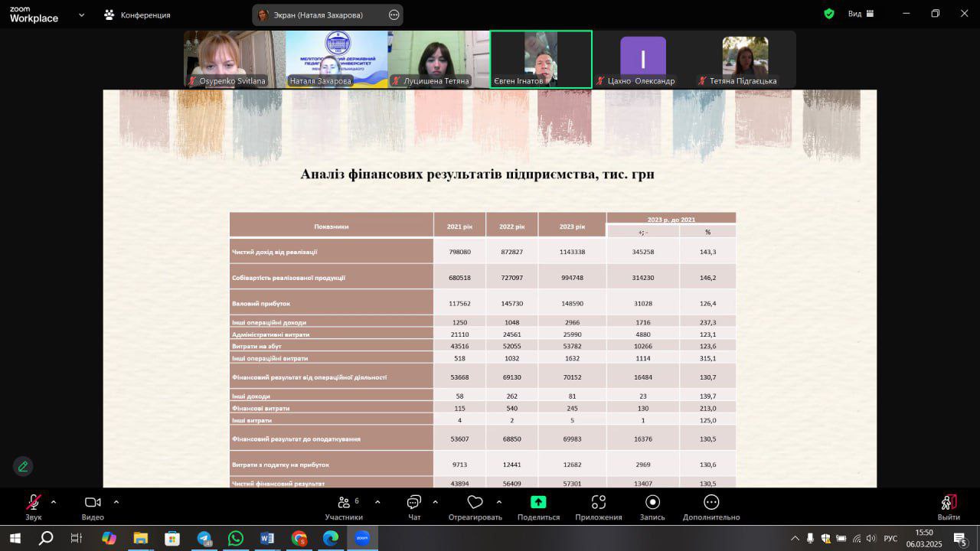Image resolution: width=980 pixels, height=551 pixels.
Task: Open the View layout menu
Action: coord(861,14)
